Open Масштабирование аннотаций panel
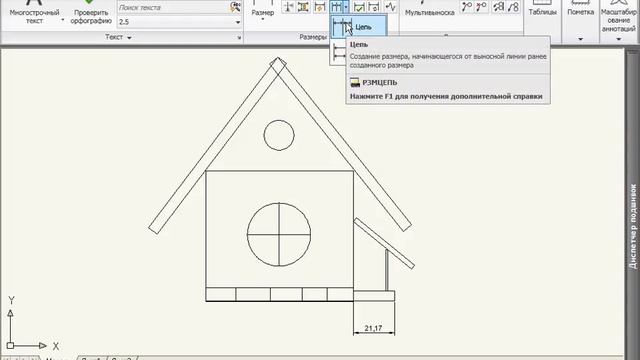The width and height of the screenshot is (640, 360). click(x=618, y=16)
